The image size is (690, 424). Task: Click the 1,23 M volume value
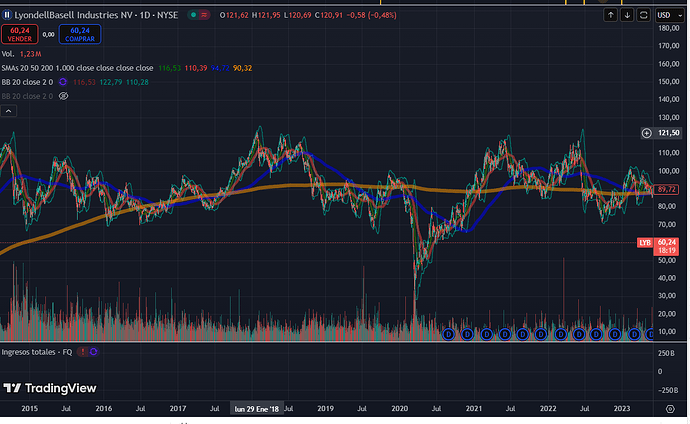click(30, 54)
